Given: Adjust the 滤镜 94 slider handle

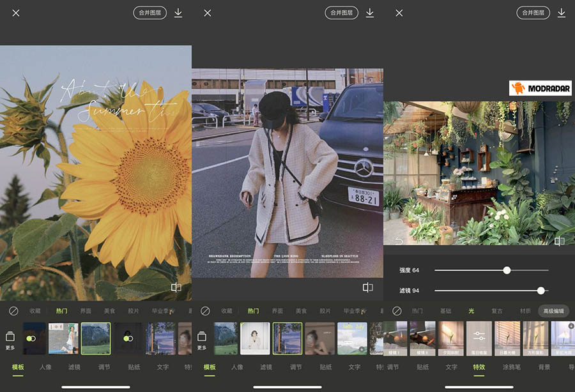Looking at the screenshot, I should pyautogui.click(x=541, y=290).
